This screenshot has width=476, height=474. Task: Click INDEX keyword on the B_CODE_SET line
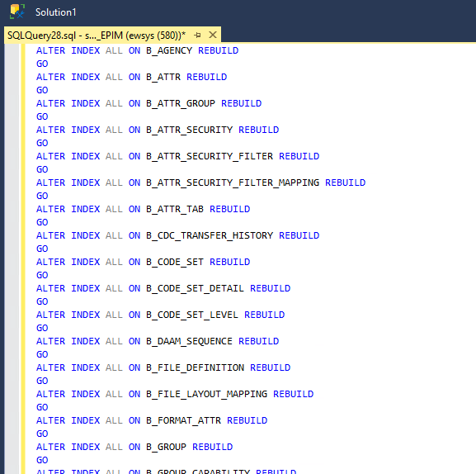coord(86,262)
